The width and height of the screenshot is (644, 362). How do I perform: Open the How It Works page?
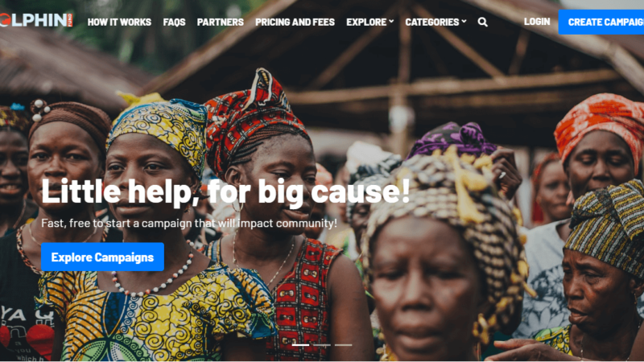[x=119, y=23]
